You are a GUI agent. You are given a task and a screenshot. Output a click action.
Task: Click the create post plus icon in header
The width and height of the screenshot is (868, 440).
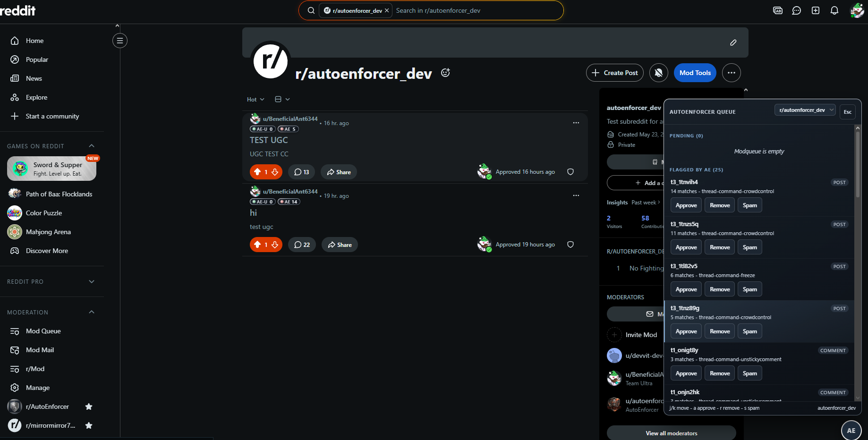tap(816, 10)
